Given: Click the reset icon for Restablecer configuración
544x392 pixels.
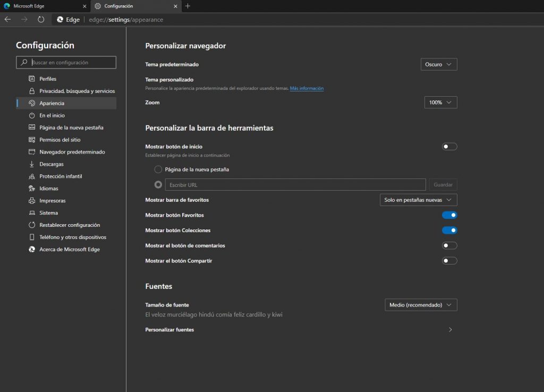Looking at the screenshot, I should (32, 225).
